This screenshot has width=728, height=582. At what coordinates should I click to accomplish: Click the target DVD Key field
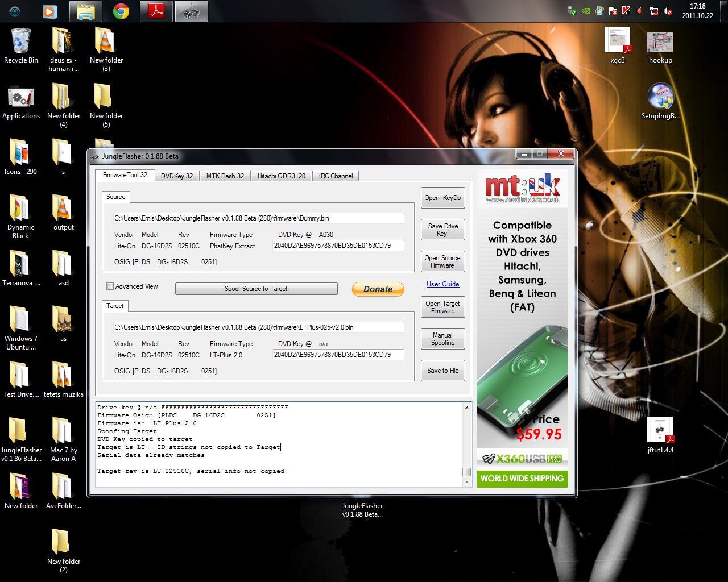tap(338, 355)
